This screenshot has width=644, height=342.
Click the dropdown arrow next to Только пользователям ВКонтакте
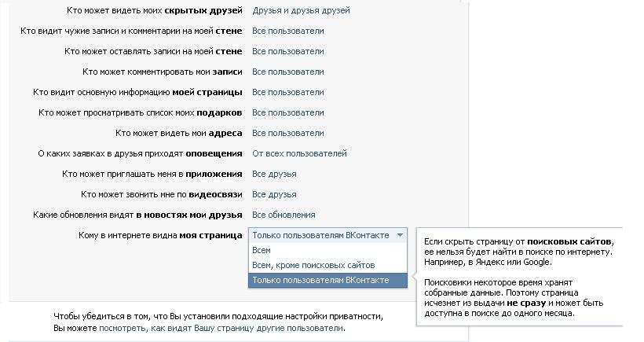pos(401,235)
